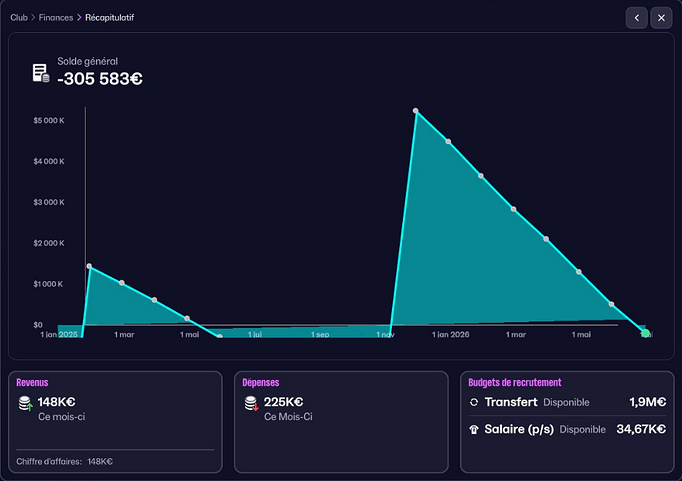Open the Budgets de recrutement heading

tap(514, 382)
